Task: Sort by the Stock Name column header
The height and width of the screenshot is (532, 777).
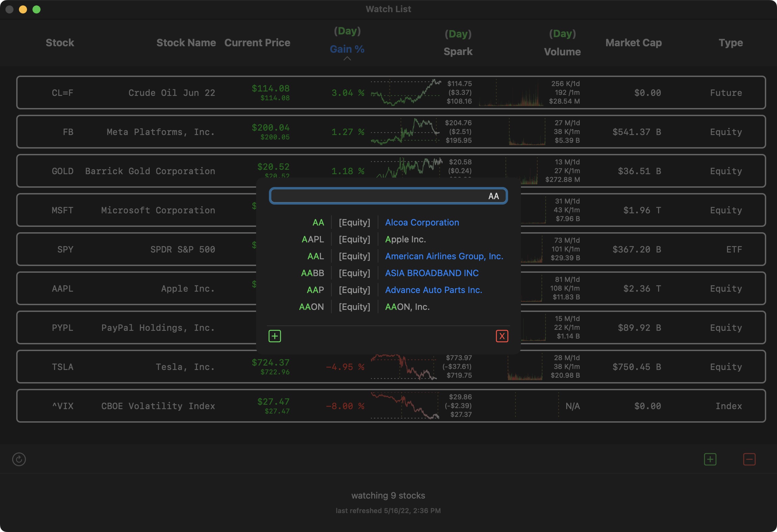Action: point(186,43)
